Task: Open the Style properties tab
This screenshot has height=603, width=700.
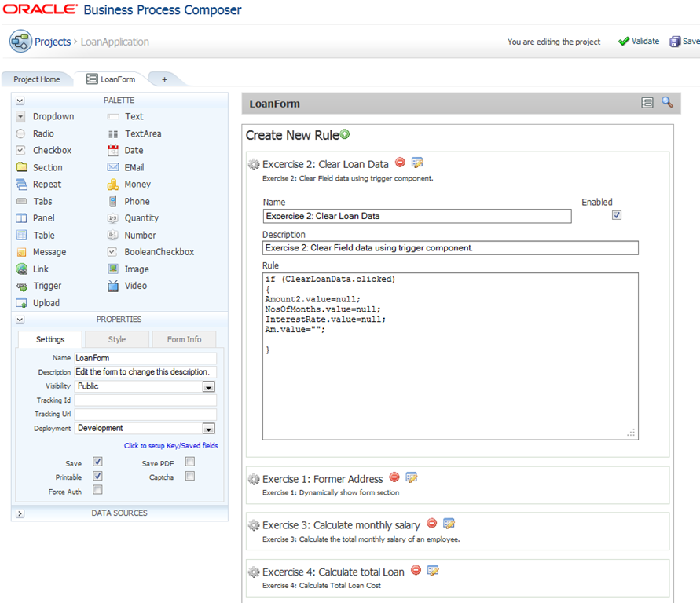Action: point(116,339)
